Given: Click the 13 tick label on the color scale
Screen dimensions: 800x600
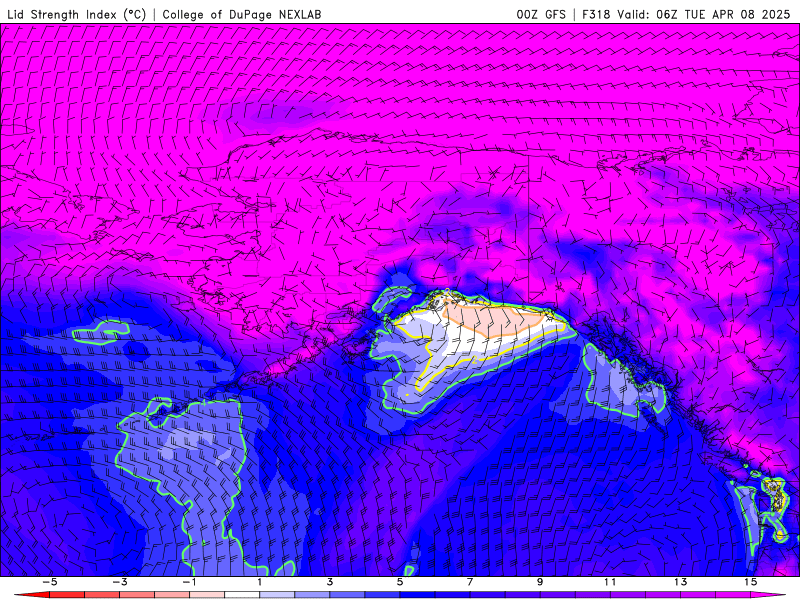Looking at the screenshot, I should [x=680, y=582].
